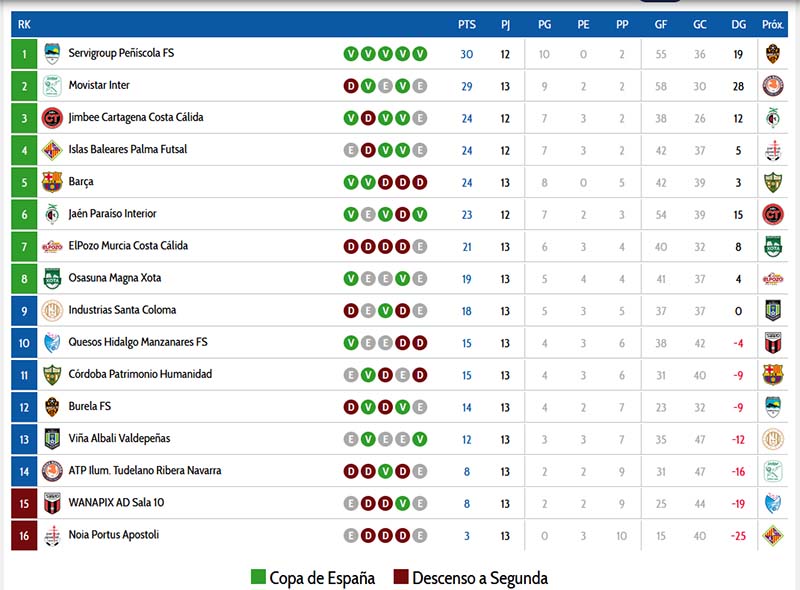The width and height of the screenshot is (800, 590).
Task: Sort table by GF column header
Action: point(661,24)
